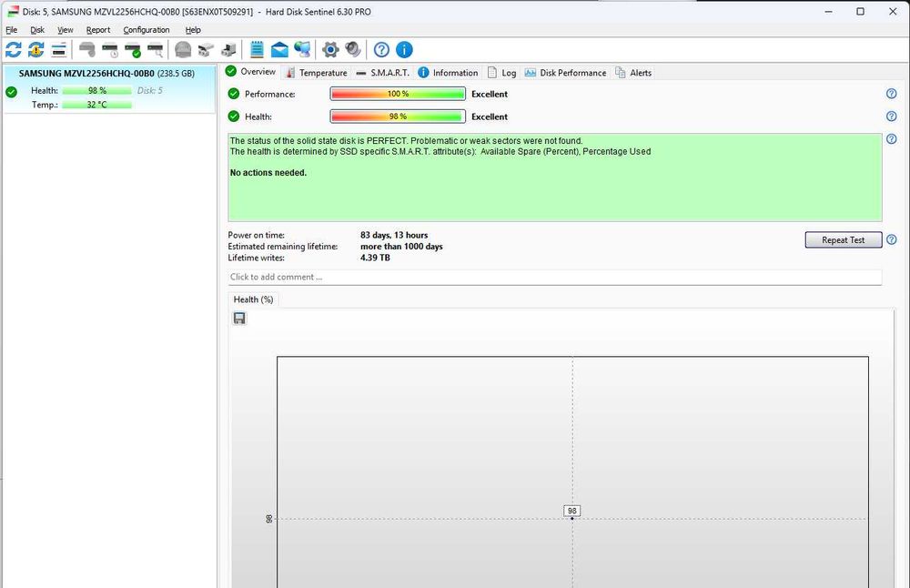The image size is (910, 588).
Task: Click the Performance 100 % gradient bar
Action: point(398,94)
